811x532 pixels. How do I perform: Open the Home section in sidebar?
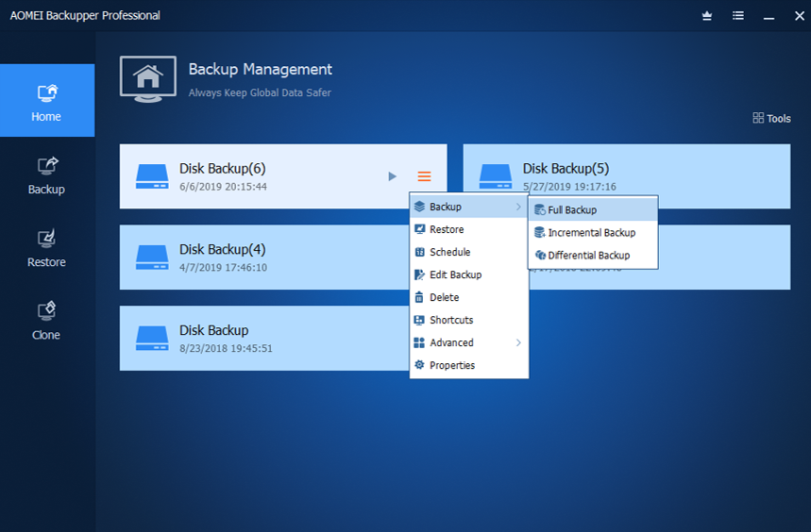coord(47,100)
